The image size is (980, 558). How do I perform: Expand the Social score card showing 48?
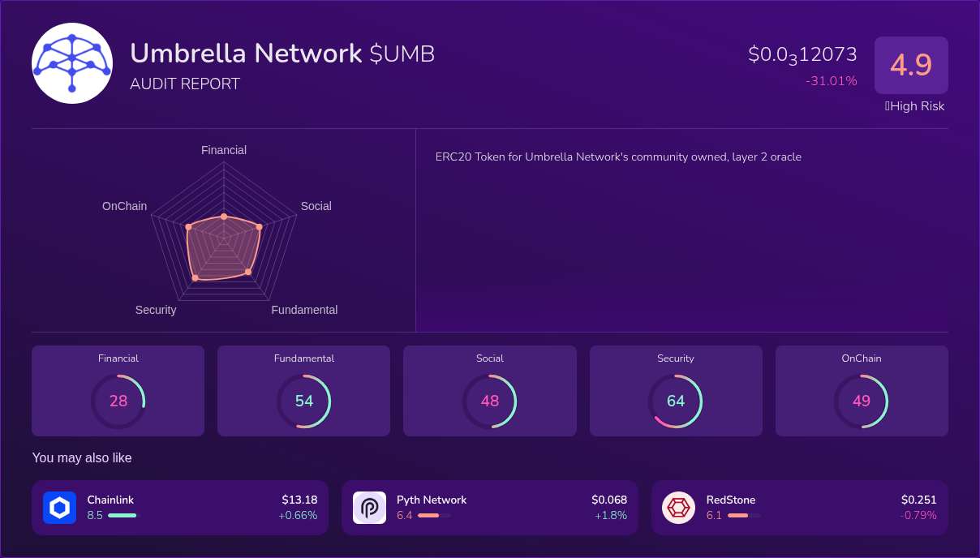489,390
